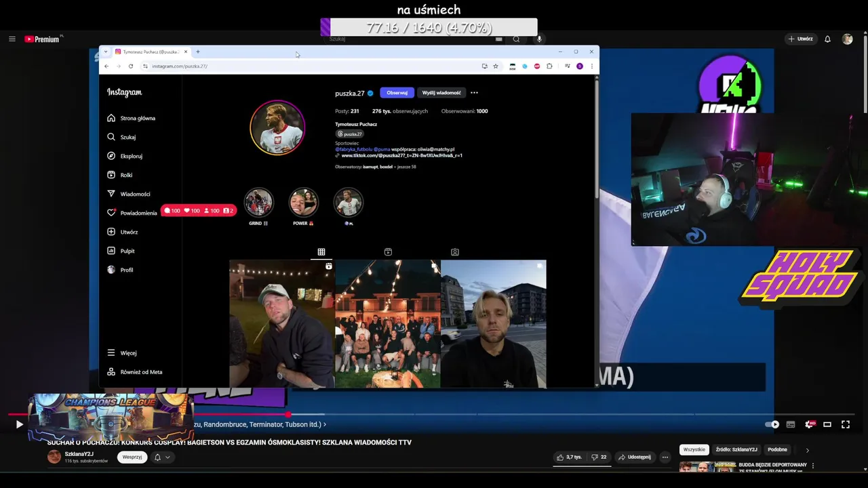Toggle YouTube subtitles captions
Image resolution: width=868 pixels, height=488 pixels.
[x=791, y=424]
